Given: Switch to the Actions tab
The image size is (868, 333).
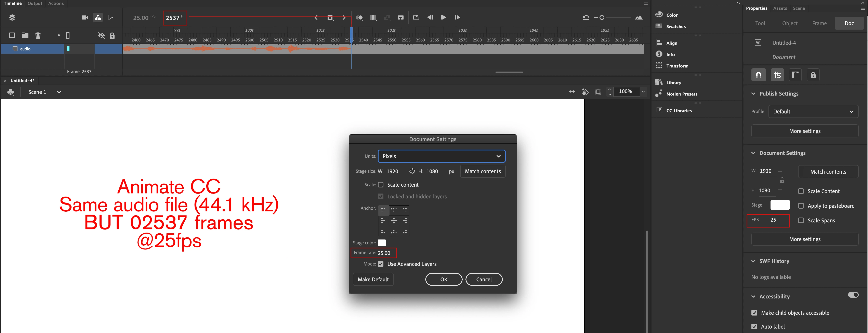Looking at the screenshot, I should [x=56, y=3].
